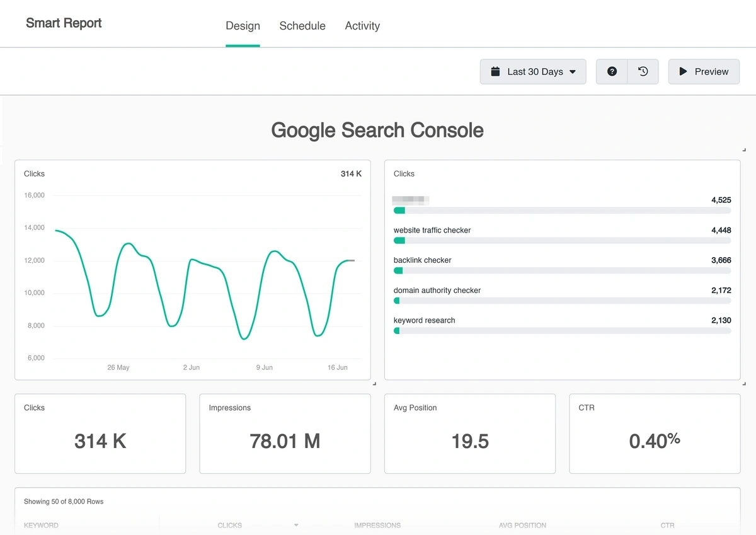Click the Preview button

click(x=704, y=72)
